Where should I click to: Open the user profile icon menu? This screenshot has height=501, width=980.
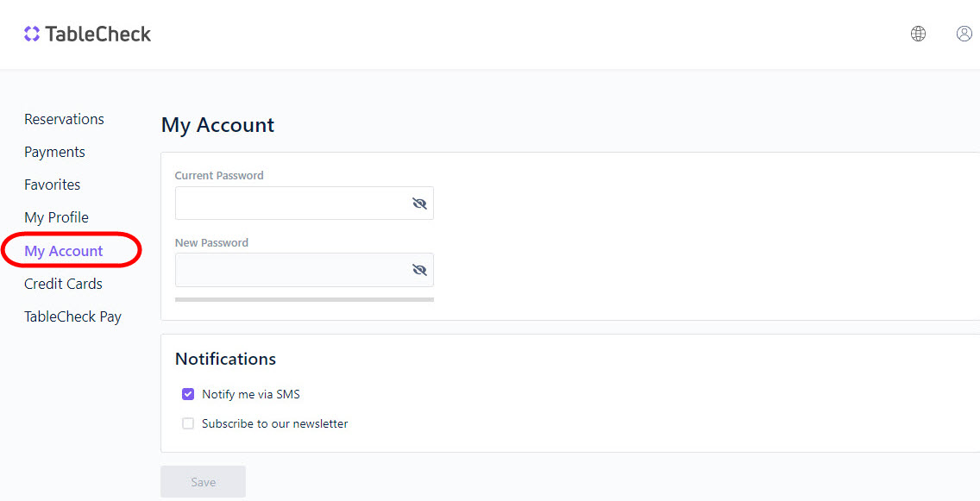coord(964,34)
